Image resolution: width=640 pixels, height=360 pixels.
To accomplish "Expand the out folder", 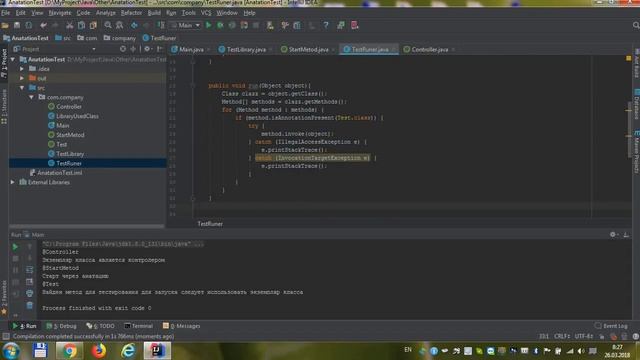I will (x=22, y=78).
